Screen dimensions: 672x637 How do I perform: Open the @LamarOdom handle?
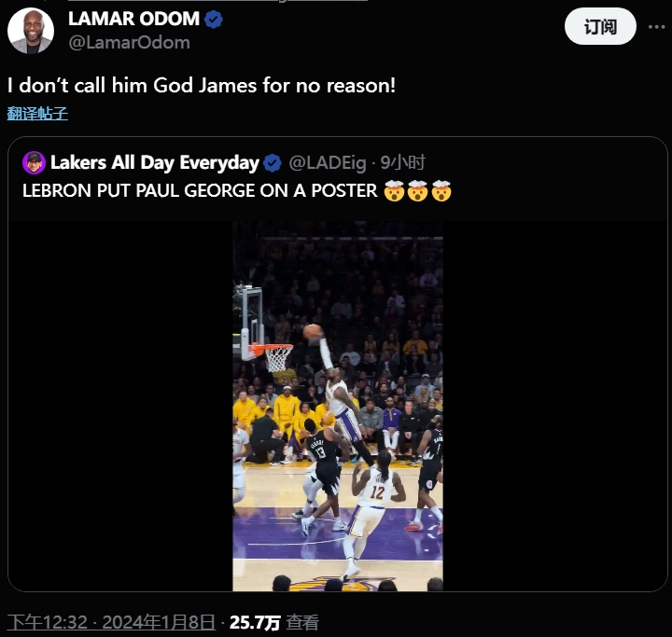(x=129, y=42)
